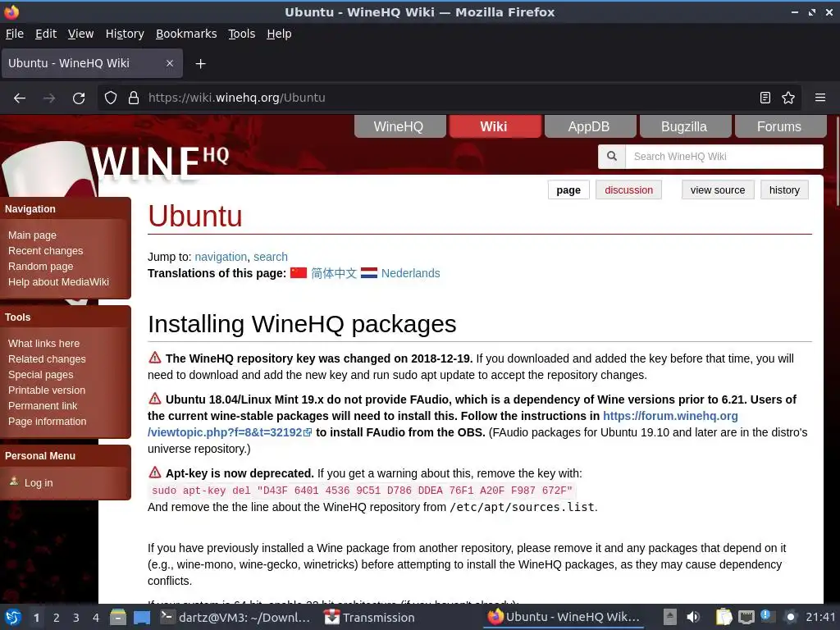Screen dimensions: 840x630
Task: Open the Edit menu
Action: click(46, 34)
